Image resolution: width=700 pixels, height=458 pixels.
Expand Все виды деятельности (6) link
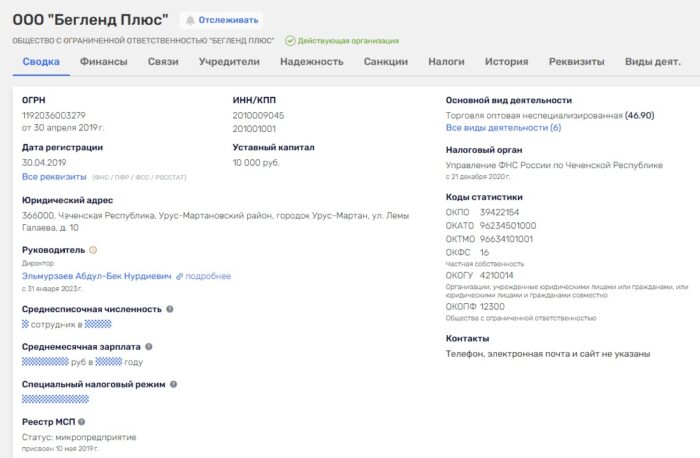(x=503, y=128)
